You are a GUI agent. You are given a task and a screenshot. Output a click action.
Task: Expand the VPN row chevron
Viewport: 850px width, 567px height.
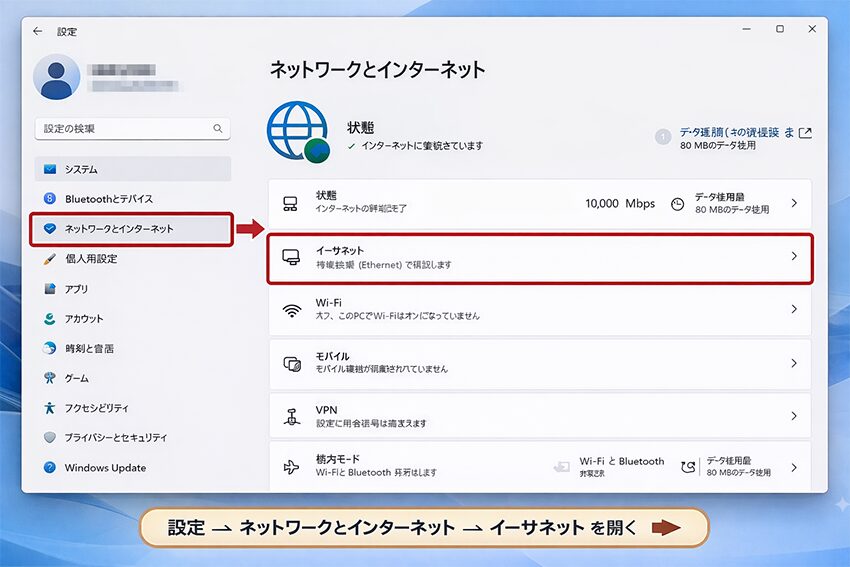[794, 416]
